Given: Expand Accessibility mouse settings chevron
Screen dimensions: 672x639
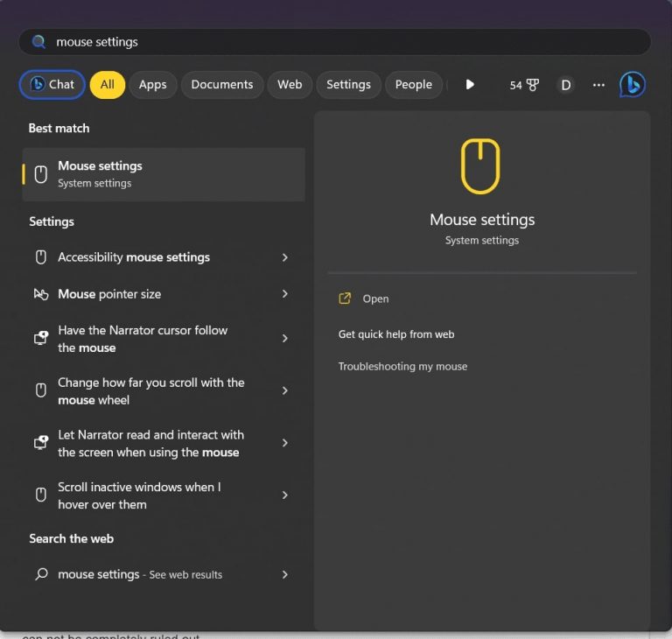Looking at the screenshot, I should 284,257.
